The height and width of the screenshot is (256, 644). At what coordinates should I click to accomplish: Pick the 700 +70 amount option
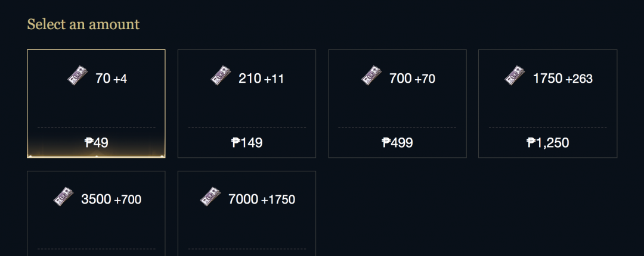pos(397,104)
